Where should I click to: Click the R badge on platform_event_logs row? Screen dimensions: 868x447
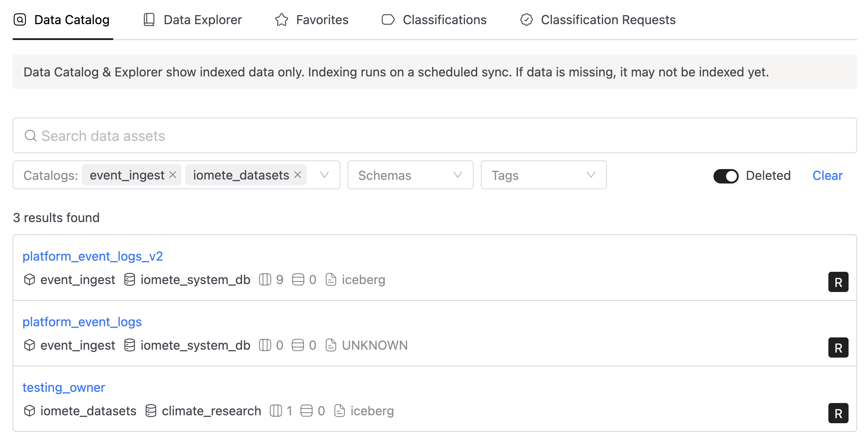(838, 348)
